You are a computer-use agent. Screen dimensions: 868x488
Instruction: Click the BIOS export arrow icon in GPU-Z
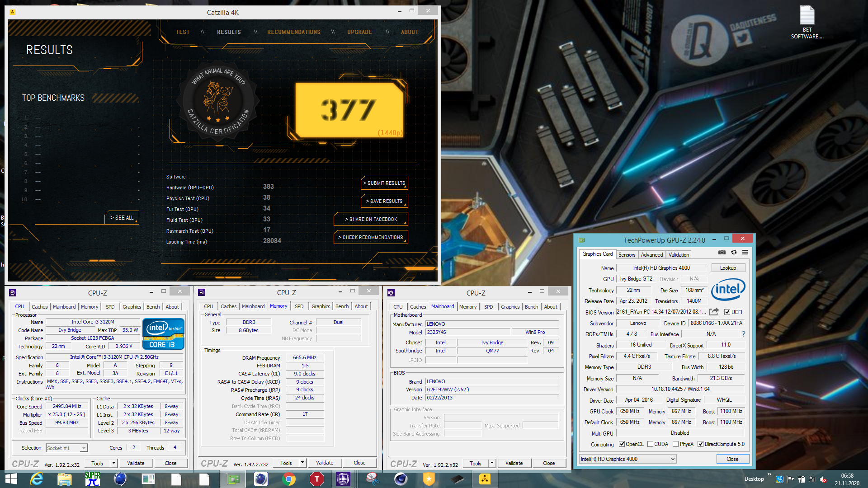714,312
